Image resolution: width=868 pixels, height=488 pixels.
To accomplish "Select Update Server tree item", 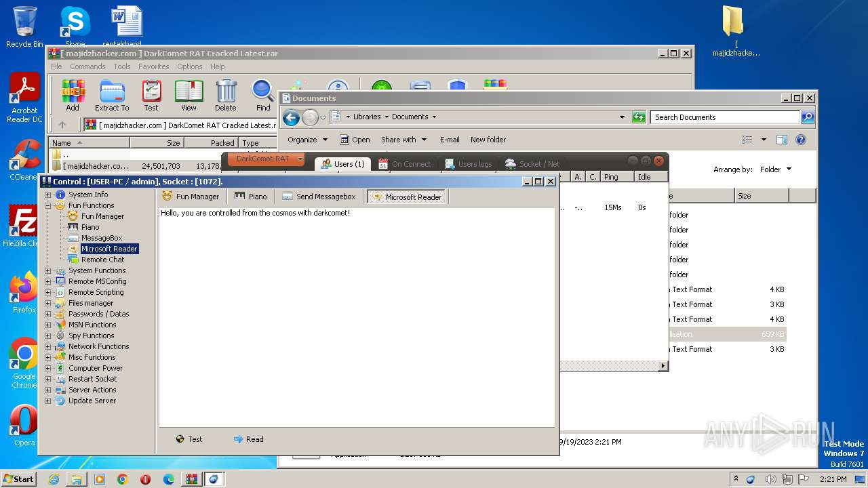I will tap(92, 401).
